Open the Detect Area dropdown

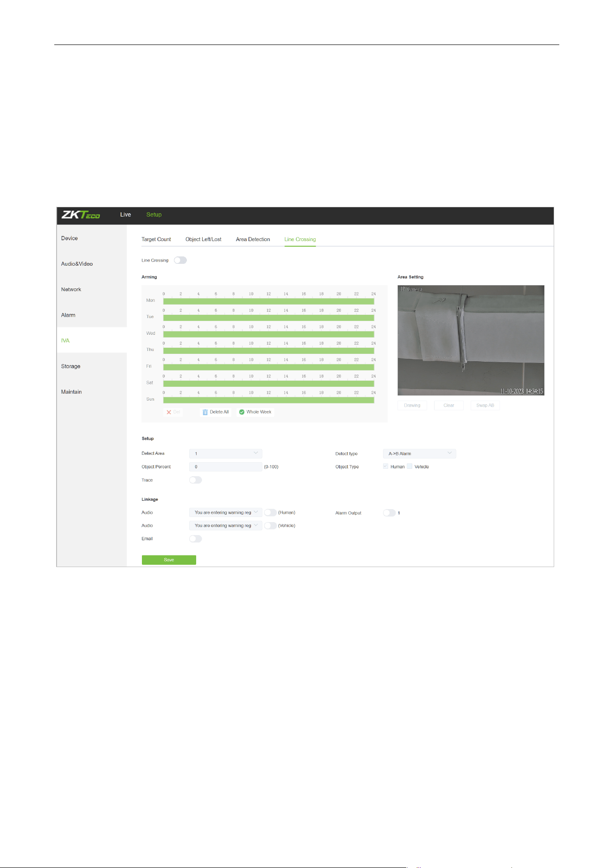(226, 453)
